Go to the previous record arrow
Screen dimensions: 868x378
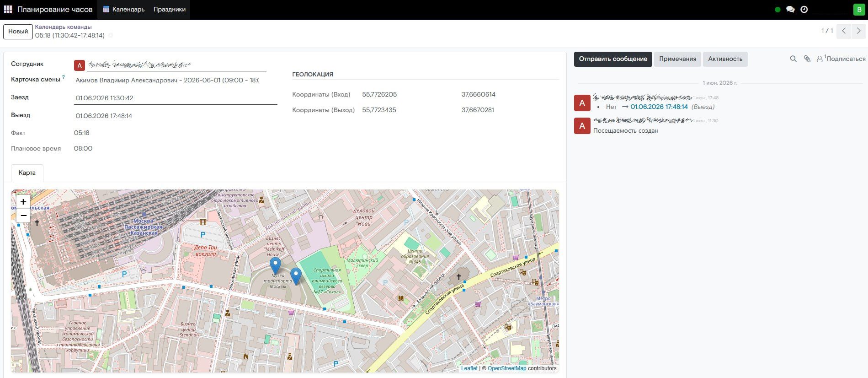click(x=844, y=31)
